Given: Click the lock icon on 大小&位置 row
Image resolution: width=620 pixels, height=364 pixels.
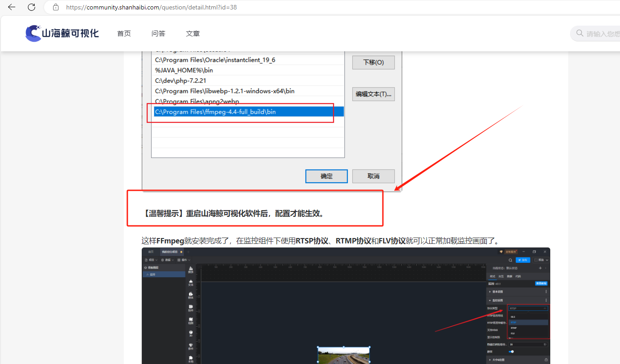Looking at the screenshot, I should [546, 360].
